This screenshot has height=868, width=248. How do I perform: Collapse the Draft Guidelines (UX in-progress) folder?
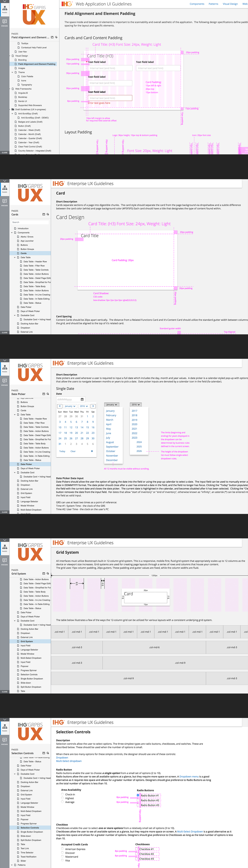[10, 109]
